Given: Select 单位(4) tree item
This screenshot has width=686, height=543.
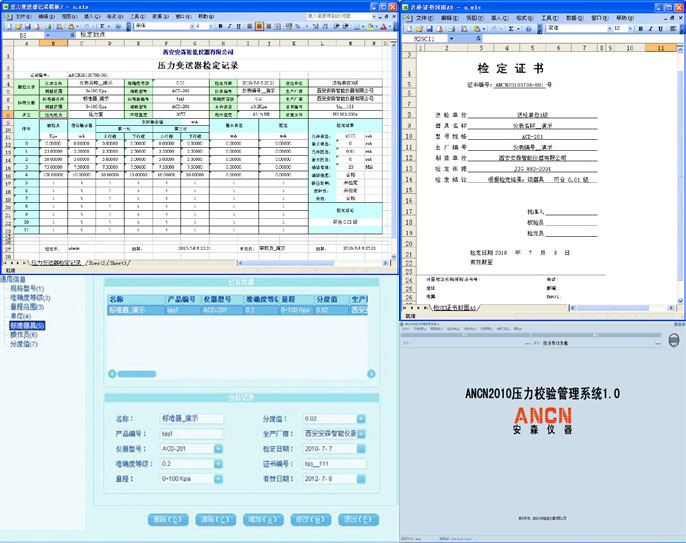Looking at the screenshot, I should pyautogui.click(x=21, y=316).
